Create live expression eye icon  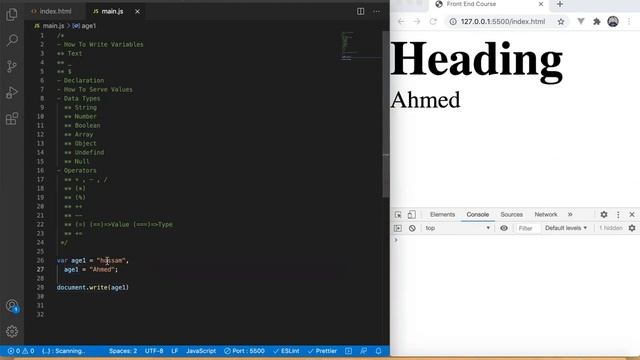point(504,228)
